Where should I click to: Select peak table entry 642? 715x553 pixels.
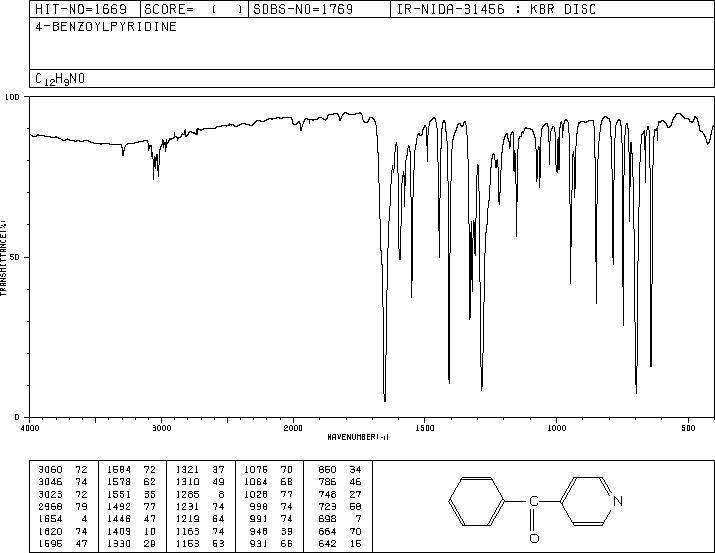point(327,544)
